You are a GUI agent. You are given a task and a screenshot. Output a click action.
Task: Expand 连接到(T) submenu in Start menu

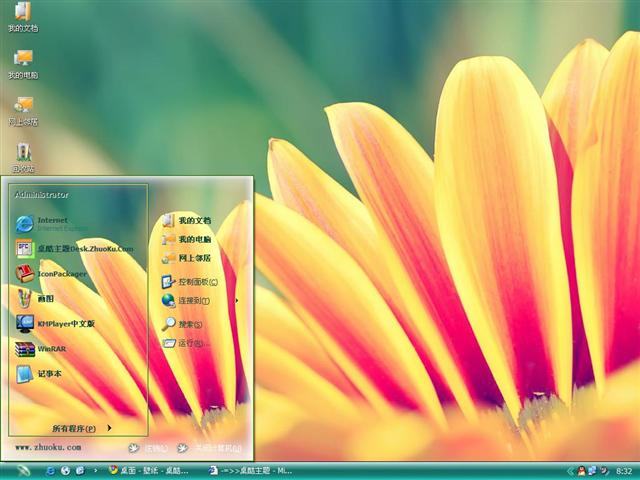pyautogui.click(x=200, y=300)
